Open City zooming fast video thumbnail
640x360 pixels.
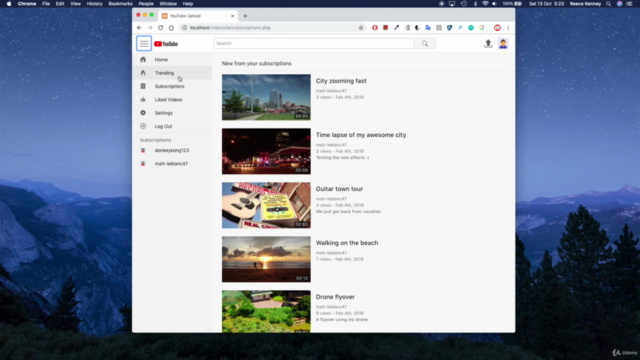266,97
